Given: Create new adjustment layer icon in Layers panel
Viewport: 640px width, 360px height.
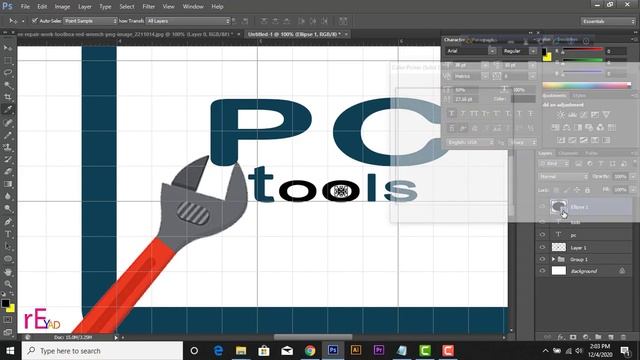Looking at the screenshot, I should pos(586,337).
